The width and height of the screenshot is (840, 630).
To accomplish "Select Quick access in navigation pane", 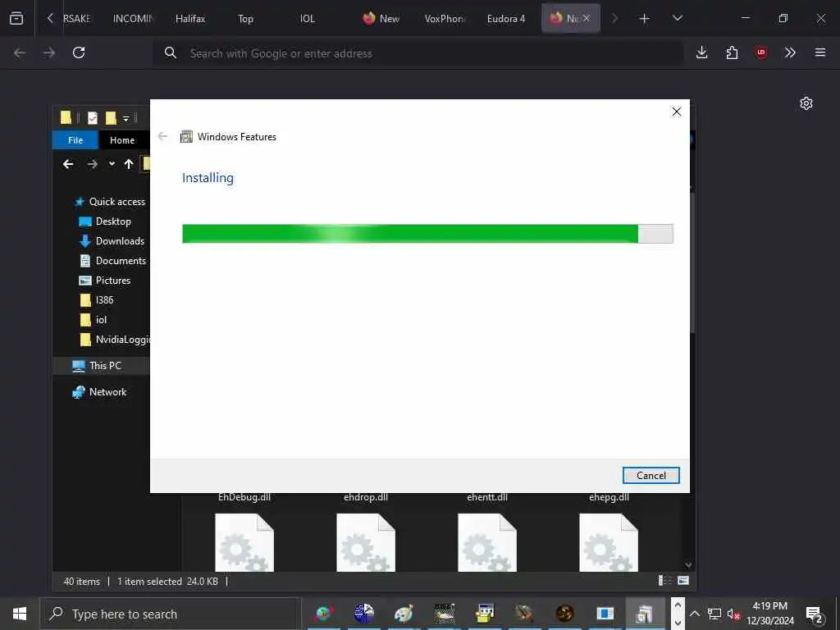I will point(116,202).
